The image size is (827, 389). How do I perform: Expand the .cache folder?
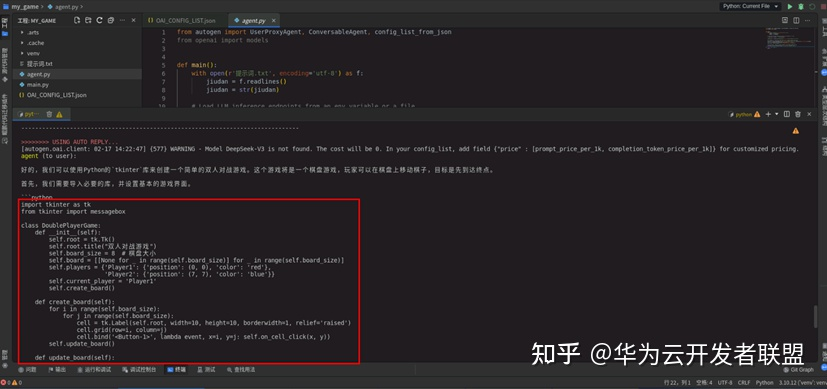(x=76, y=43)
